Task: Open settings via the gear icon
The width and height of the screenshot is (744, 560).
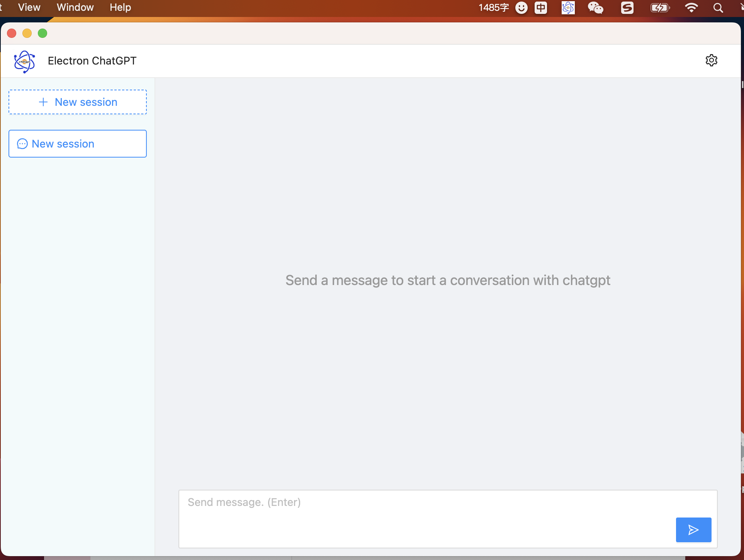Action: [x=711, y=60]
